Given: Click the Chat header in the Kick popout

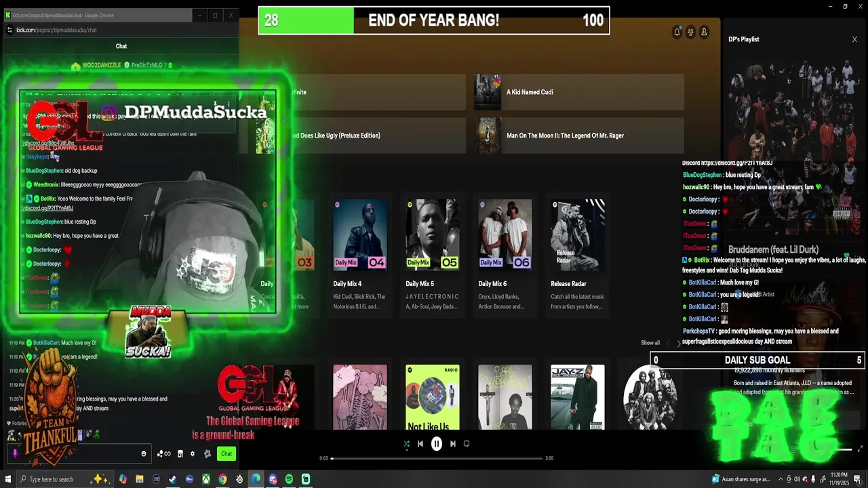Looking at the screenshot, I should tap(121, 46).
